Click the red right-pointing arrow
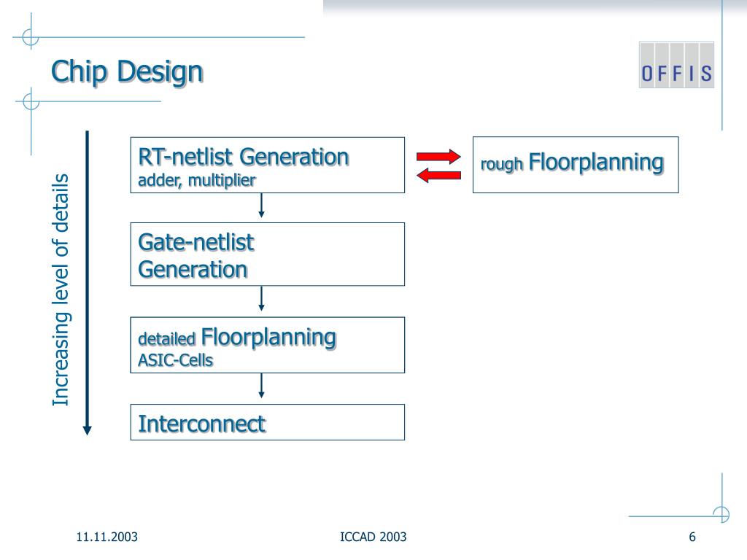This screenshot has width=747, height=560. (x=438, y=156)
